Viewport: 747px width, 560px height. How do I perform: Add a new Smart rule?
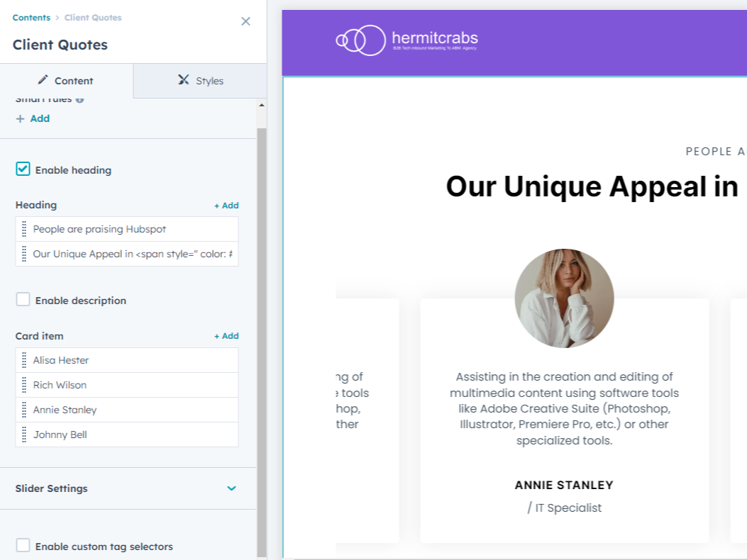point(33,118)
